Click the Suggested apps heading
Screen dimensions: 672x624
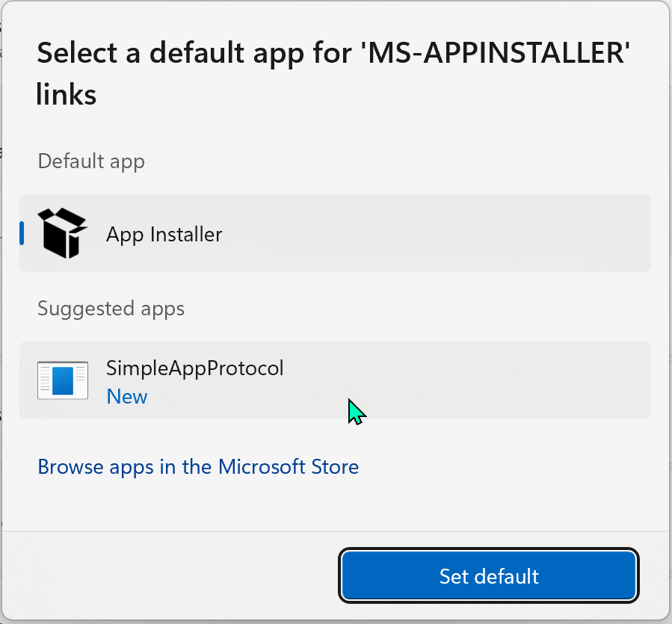111,309
